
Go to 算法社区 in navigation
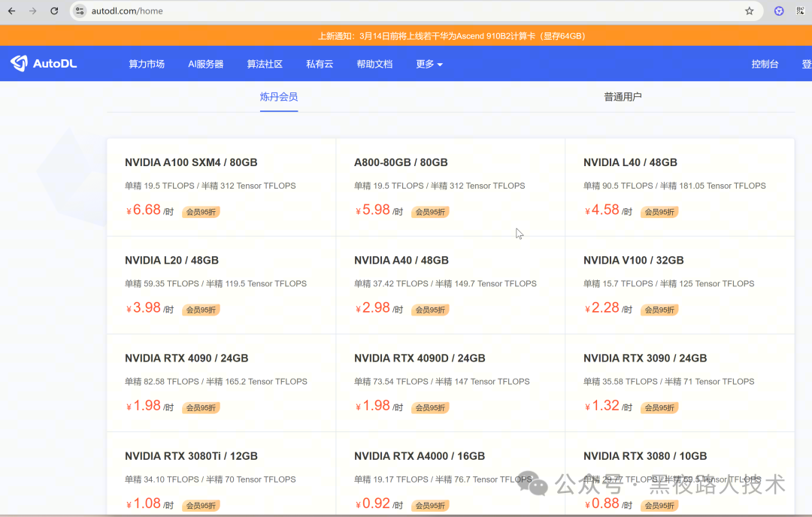tap(265, 64)
